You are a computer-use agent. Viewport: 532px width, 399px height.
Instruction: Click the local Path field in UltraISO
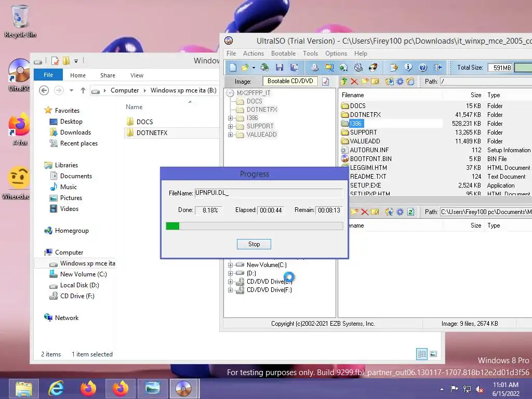point(486,212)
